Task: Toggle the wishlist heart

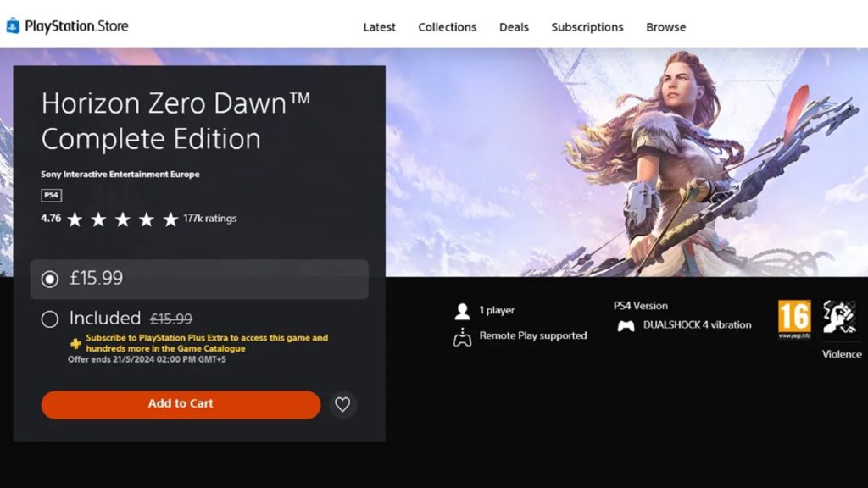Action: point(342,405)
